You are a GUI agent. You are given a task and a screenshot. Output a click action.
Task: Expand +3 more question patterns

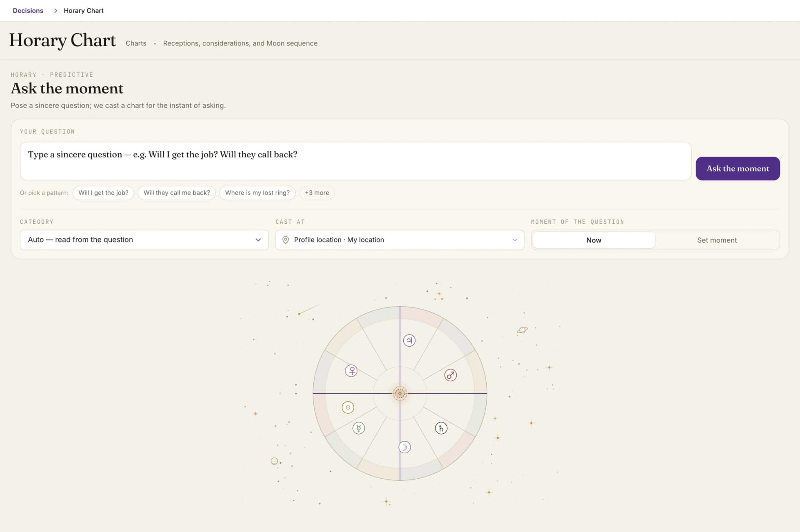tap(317, 193)
